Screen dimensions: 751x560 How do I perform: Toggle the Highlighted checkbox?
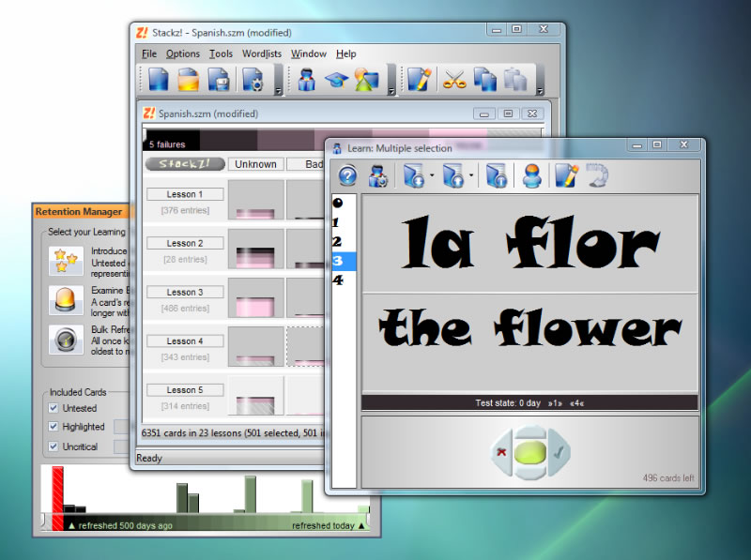pyautogui.click(x=54, y=427)
